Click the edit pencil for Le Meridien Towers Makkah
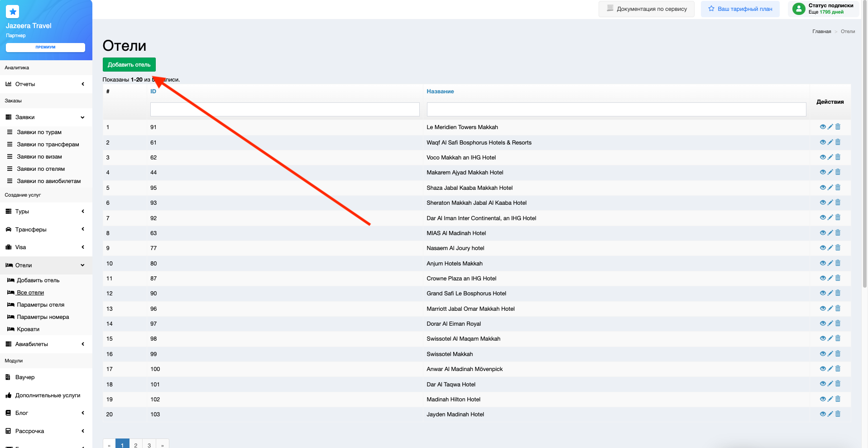868x448 pixels. 830,127
